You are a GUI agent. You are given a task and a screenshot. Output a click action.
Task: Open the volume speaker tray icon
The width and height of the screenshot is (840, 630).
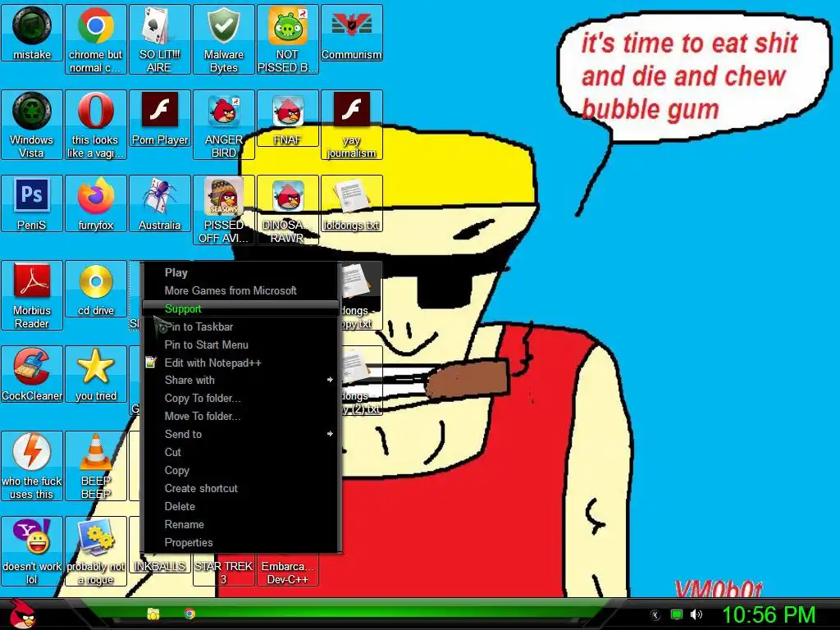click(x=696, y=614)
